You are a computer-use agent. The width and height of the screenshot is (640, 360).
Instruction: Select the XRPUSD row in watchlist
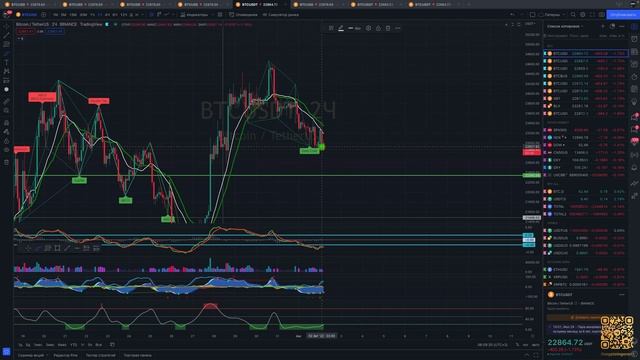tap(586, 277)
